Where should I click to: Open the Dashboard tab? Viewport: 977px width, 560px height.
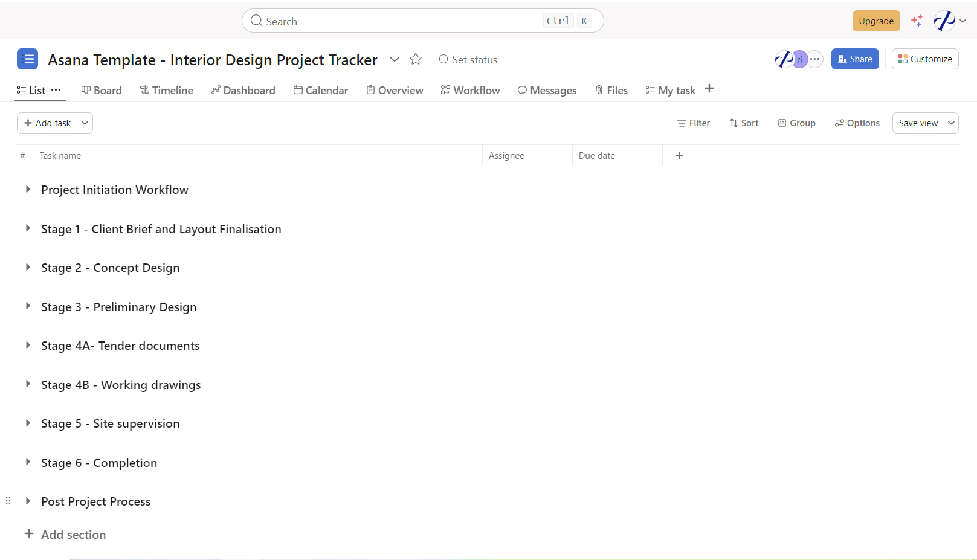243,90
